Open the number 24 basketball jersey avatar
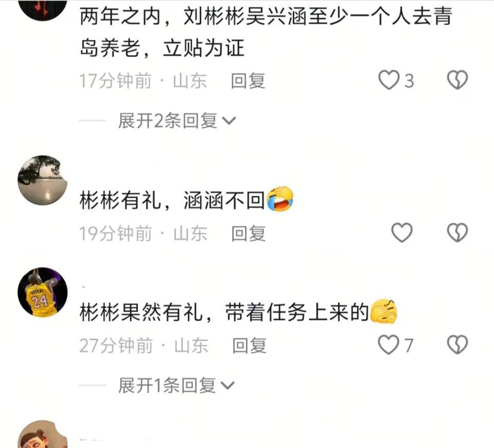Screen dimensions: 494x448 (43, 292)
